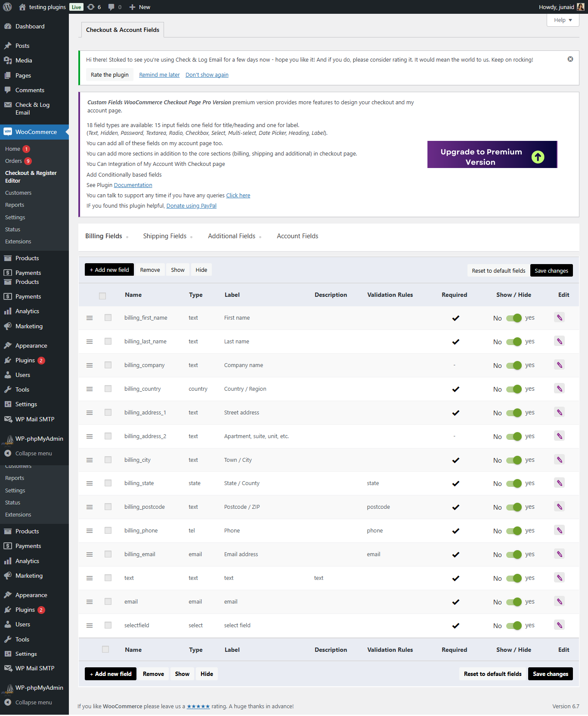588x716 pixels.
Task: Open the updates icon showing 6
Action: pyautogui.click(x=94, y=7)
